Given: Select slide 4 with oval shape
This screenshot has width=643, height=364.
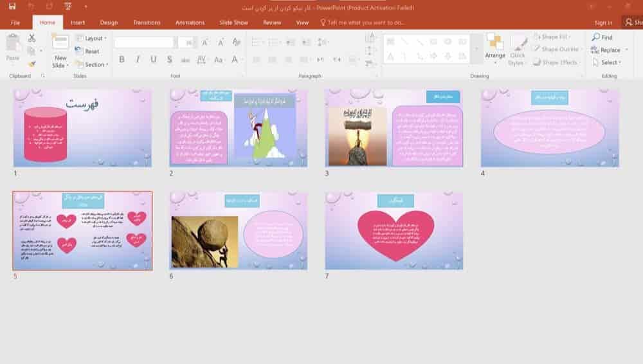Looking at the screenshot, I should 550,127.
